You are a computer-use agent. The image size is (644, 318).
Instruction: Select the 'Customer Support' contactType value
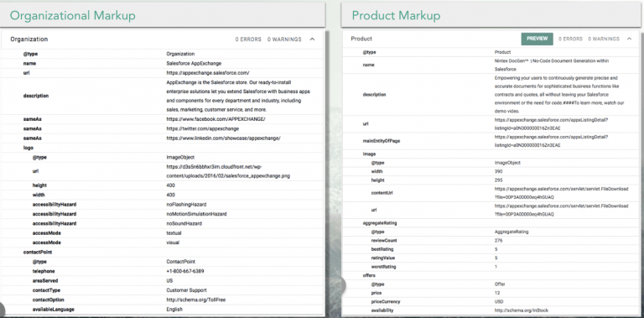tap(186, 290)
